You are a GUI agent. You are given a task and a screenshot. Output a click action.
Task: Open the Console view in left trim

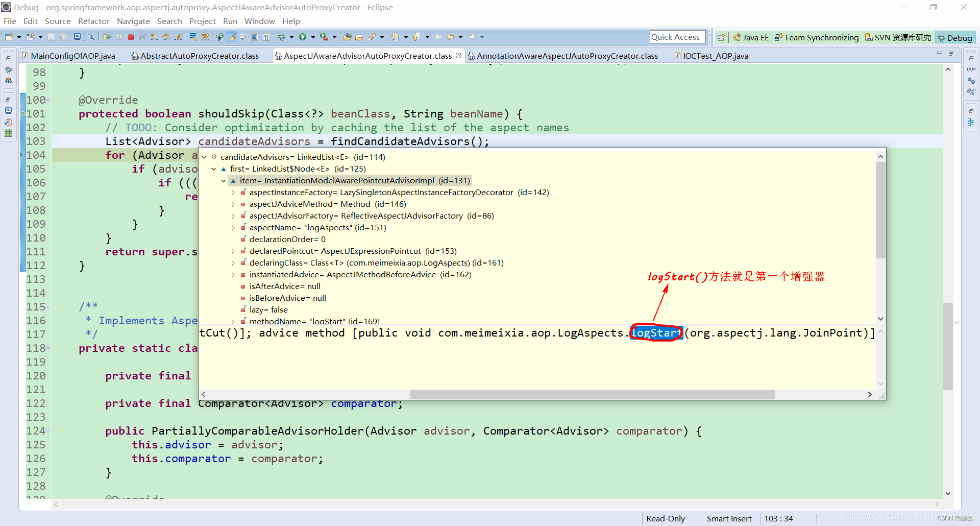[8, 110]
